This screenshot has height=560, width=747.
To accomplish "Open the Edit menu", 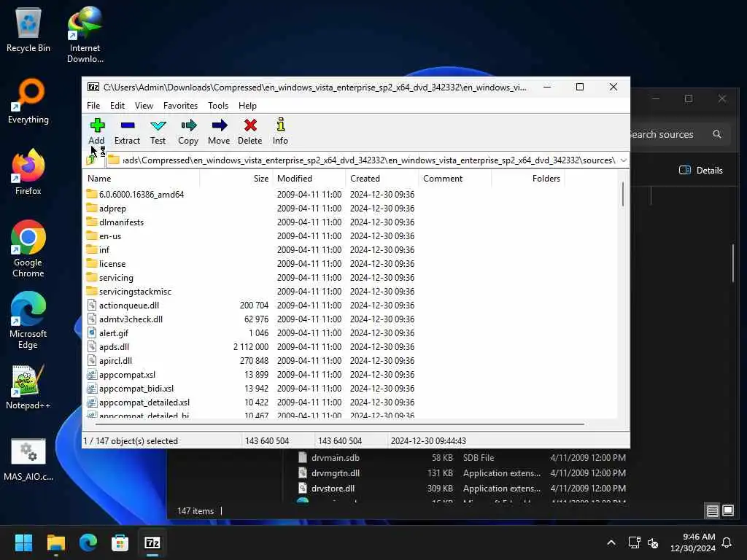I will pos(117,106).
